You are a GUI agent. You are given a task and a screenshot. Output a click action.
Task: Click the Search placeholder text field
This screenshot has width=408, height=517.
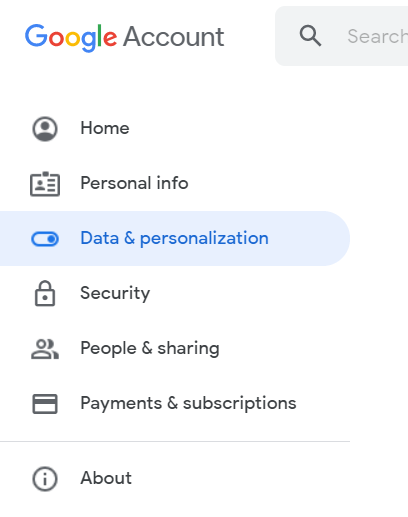tap(377, 36)
